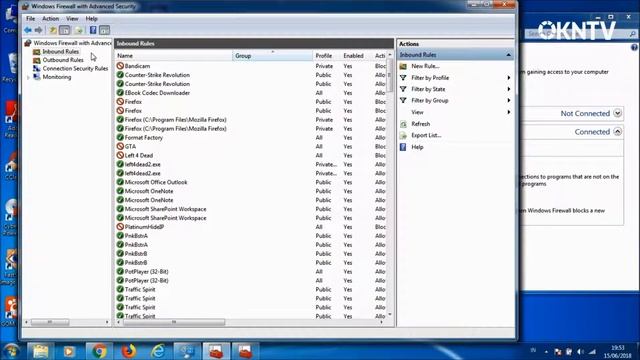Screen dimensions: 640x360
Task: Click the Export List icon in Actions pane
Action: tap(403, 135)
